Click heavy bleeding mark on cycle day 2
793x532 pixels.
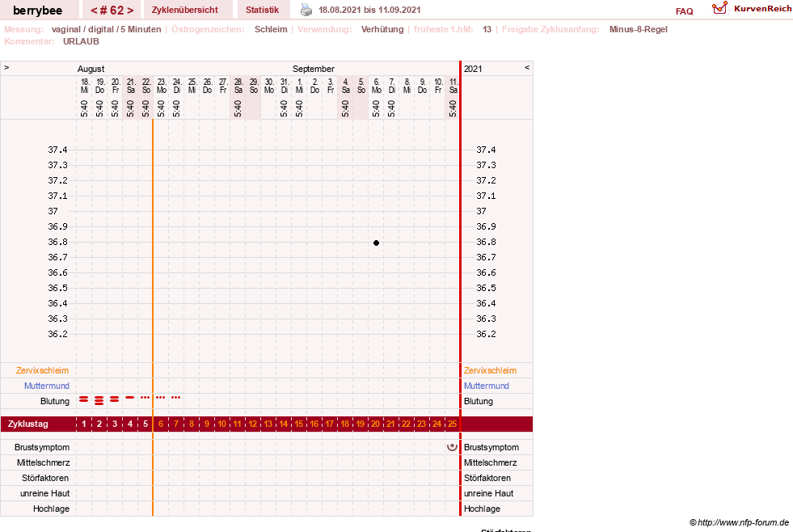tap(99, 400)
